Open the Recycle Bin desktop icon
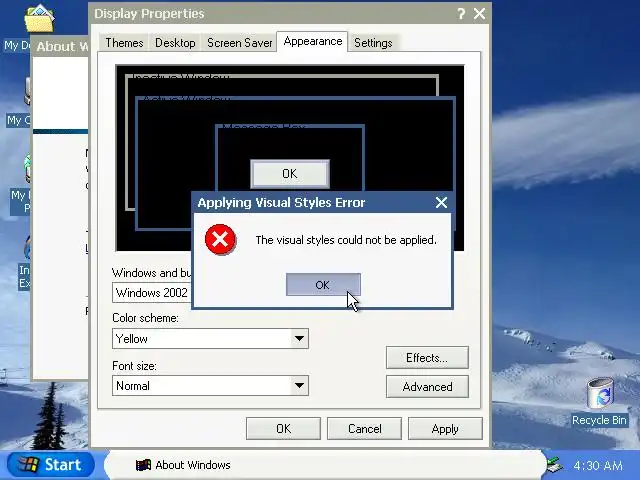This screenshot has width=640, height=480. pyautogui.click(x=600, y=393)
